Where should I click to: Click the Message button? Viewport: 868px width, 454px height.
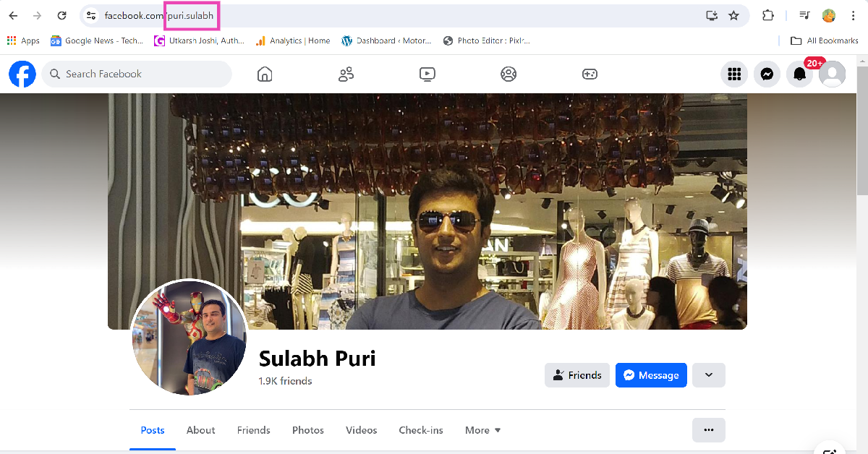pyautogui.click(x=650, y=375)
